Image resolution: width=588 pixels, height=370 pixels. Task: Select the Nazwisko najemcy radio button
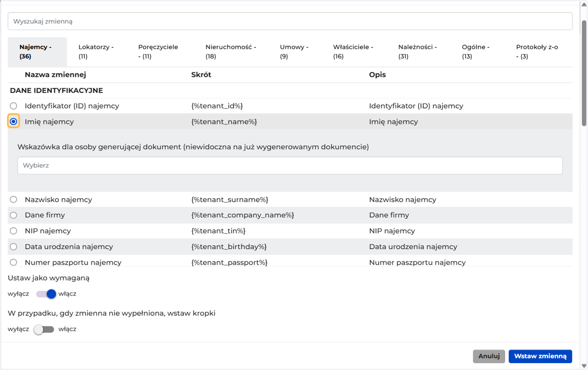coord(13,200)
